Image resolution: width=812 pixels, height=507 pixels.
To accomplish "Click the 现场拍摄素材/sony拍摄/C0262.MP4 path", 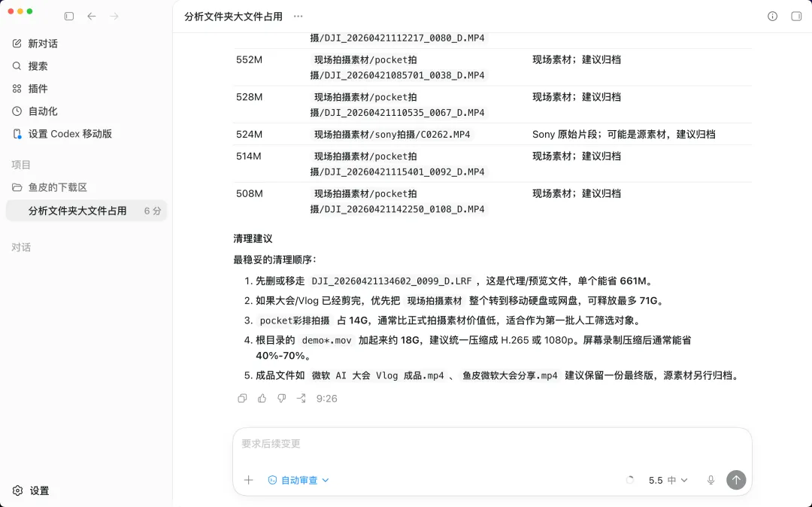I will 392,134.
